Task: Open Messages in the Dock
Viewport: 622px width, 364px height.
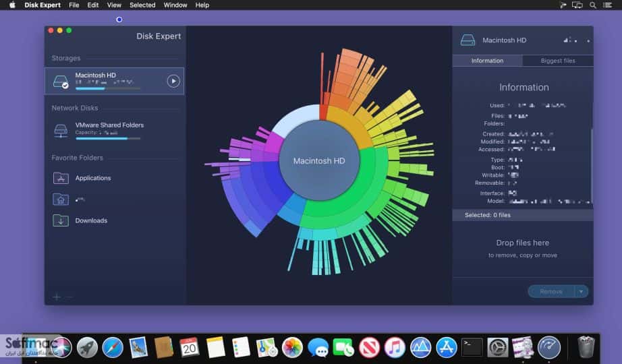Action: (x=318, y=348)
